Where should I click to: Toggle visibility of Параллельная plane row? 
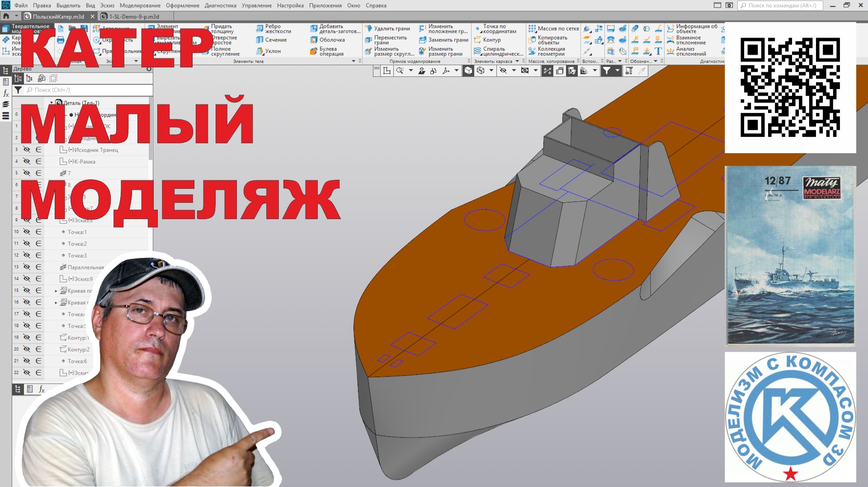point(27,267)
